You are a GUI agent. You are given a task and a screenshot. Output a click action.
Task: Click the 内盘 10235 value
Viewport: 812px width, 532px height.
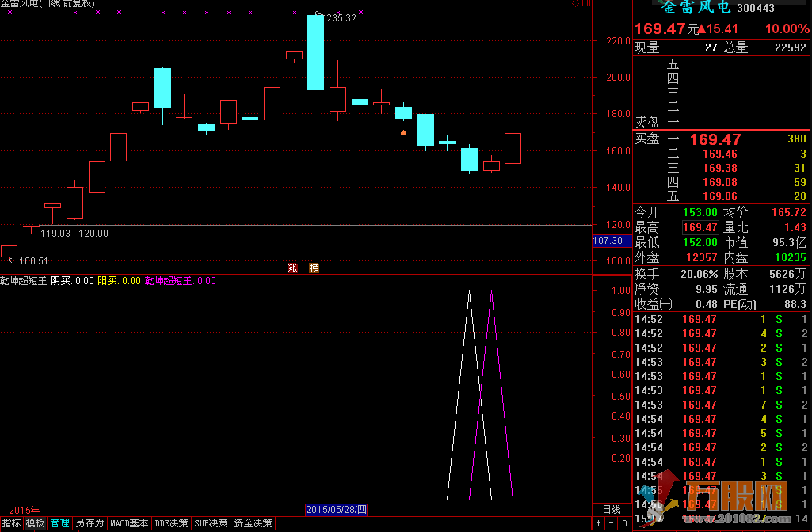pyautogui.click(x=791, y=257)
